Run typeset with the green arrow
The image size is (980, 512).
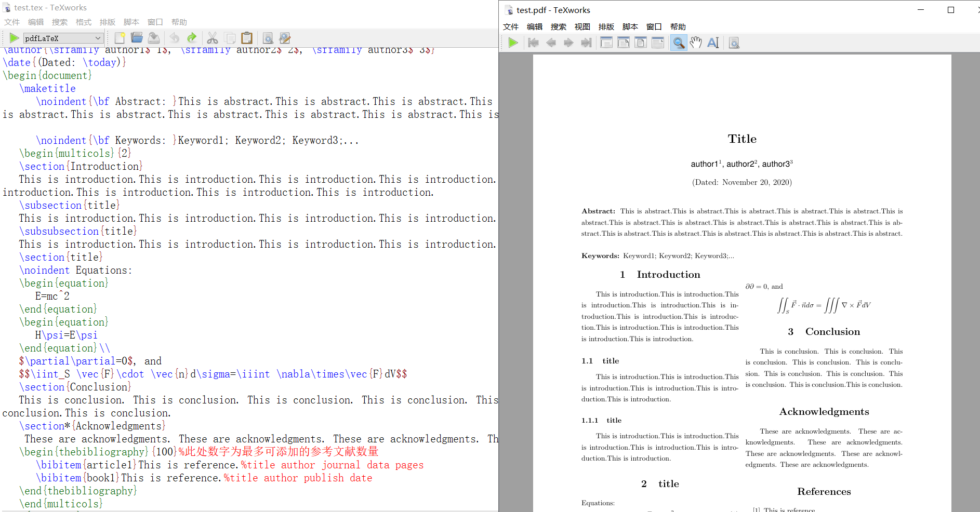14,37
